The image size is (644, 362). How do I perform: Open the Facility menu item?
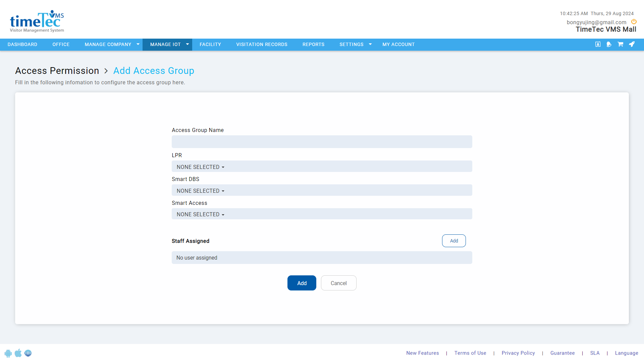pos(210,44)
